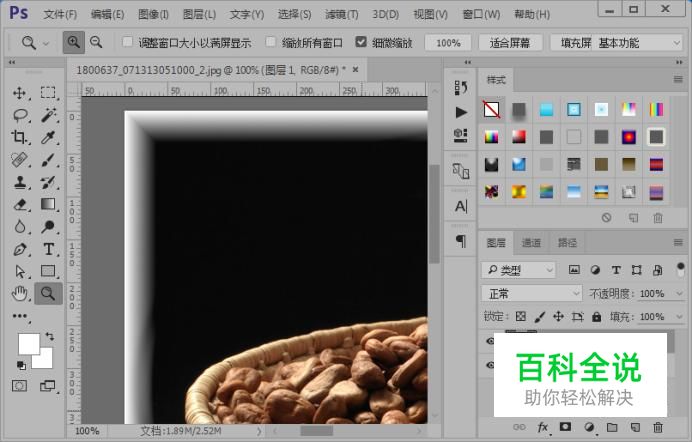Select the Gradient tool

[x=48, y=204]
